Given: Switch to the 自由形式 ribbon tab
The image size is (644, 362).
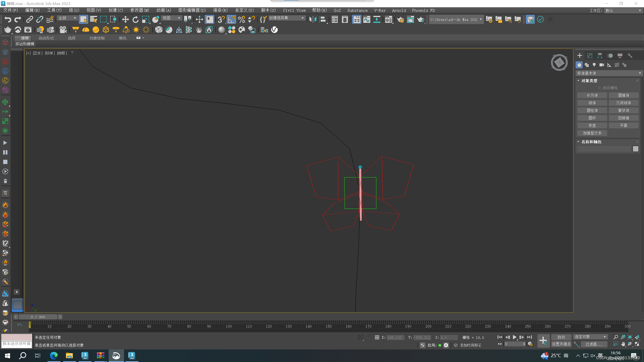Looking at the screenshot, I should click(x=46, y=38).
